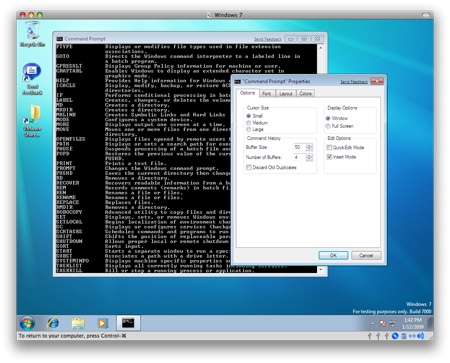This screenshot has width=450, height=363.
Task: Open the Properties dialog title bar icon
Action: pyautogui.click(x=237, y=82)
